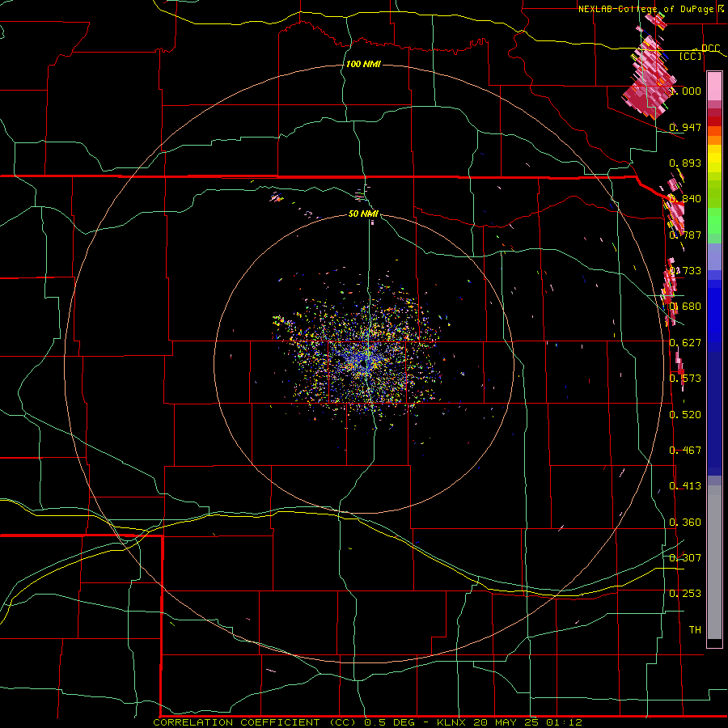The image size is (728, 728).
Task: Pick the light pink color bar segment
Action: [714, 87]
